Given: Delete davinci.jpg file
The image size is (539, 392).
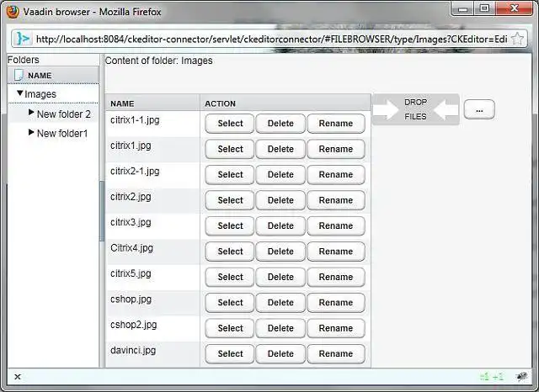Looking at the screenshot, I should (x=280, y=353).
